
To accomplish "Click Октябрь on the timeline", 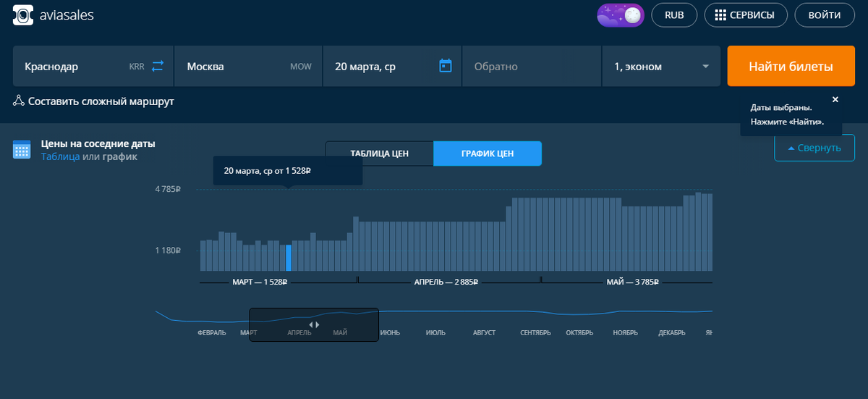I will (x=580, y=333).
